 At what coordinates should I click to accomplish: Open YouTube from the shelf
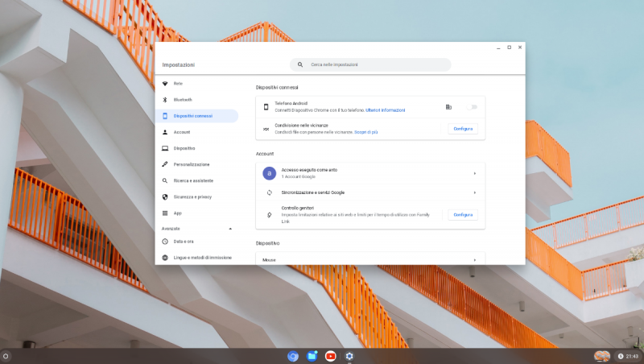click(330, 356)
